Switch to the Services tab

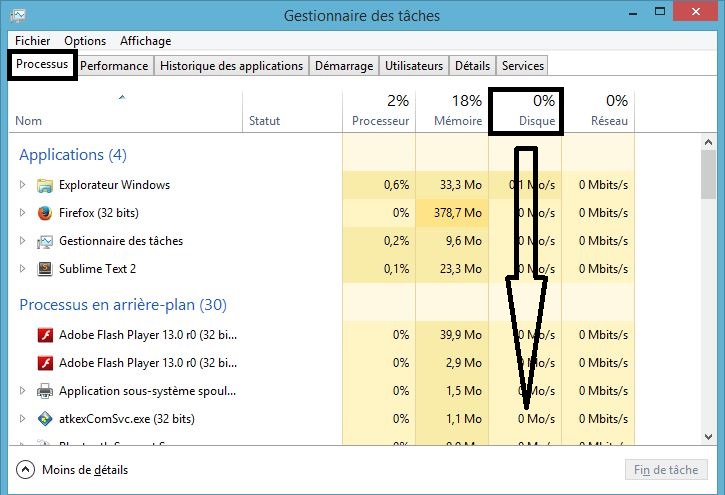tap(523, 66)
